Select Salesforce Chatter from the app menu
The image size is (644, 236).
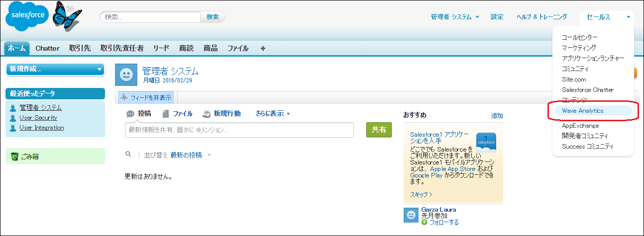[x=588, y=90]
